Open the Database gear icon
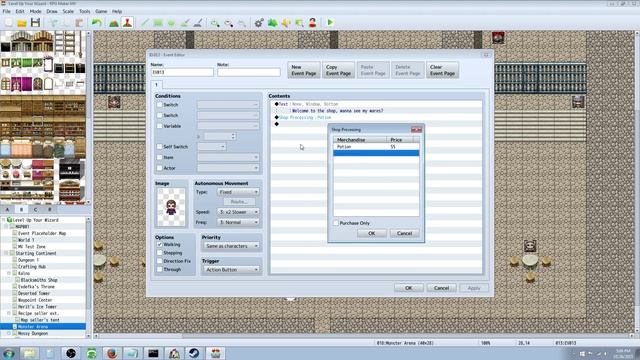Image resolution: width=640 pixels, height=360 pixels. tap(259, 23)
